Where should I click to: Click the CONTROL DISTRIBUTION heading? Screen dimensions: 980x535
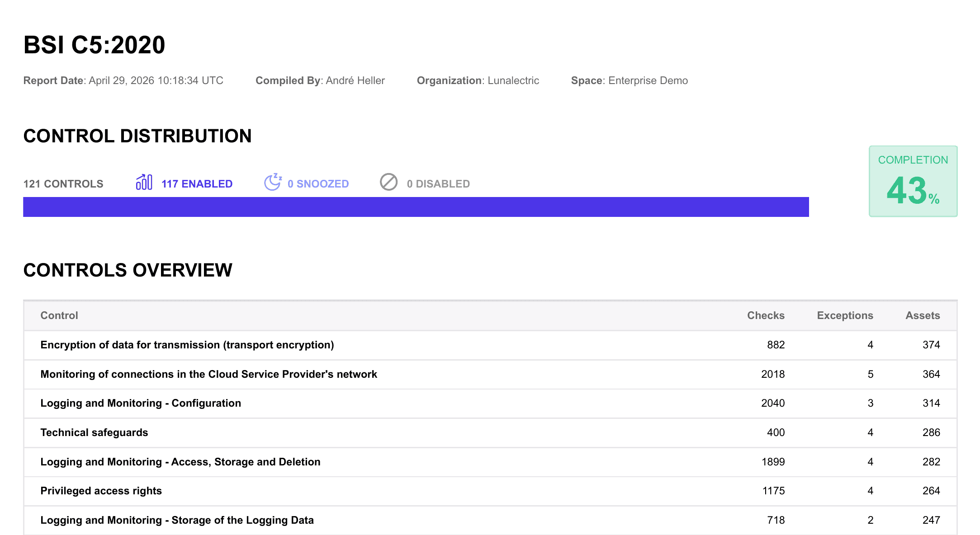point(137,136)
